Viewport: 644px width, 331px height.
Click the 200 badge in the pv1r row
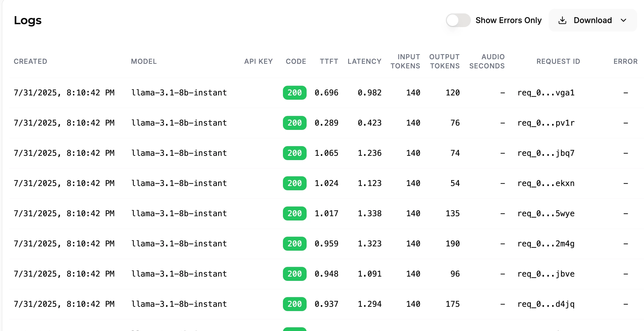(x=295, y=123)
